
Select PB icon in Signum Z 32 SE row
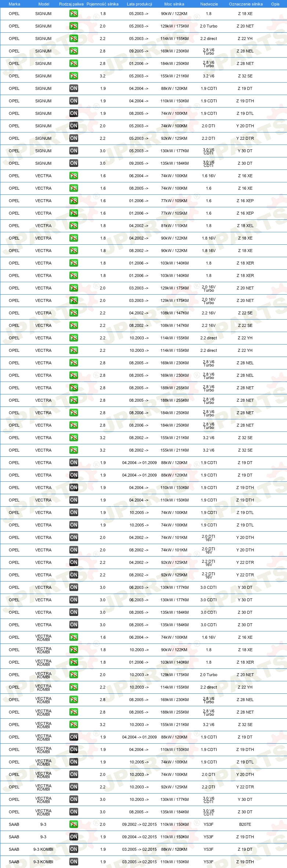click(73, 76)
